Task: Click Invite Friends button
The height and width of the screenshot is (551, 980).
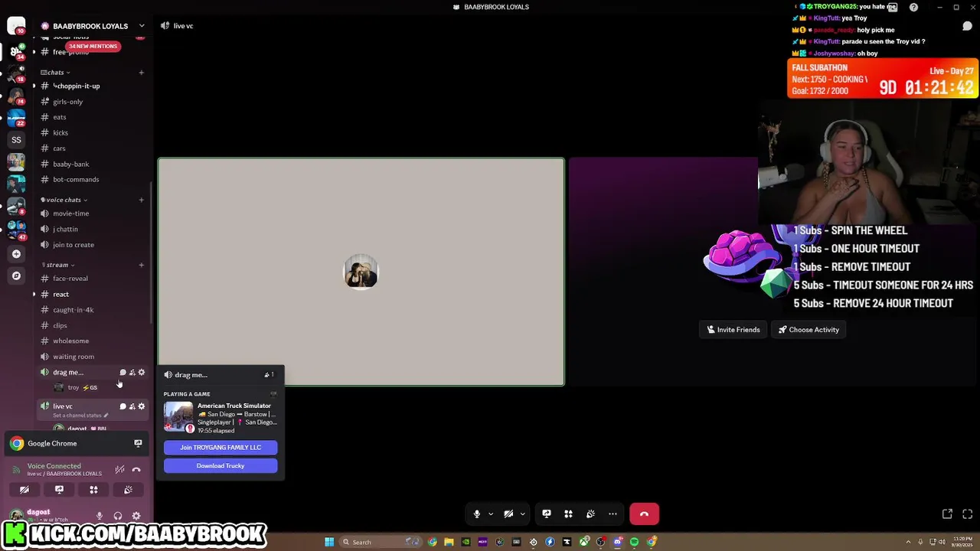Action: tap(733, 330)
